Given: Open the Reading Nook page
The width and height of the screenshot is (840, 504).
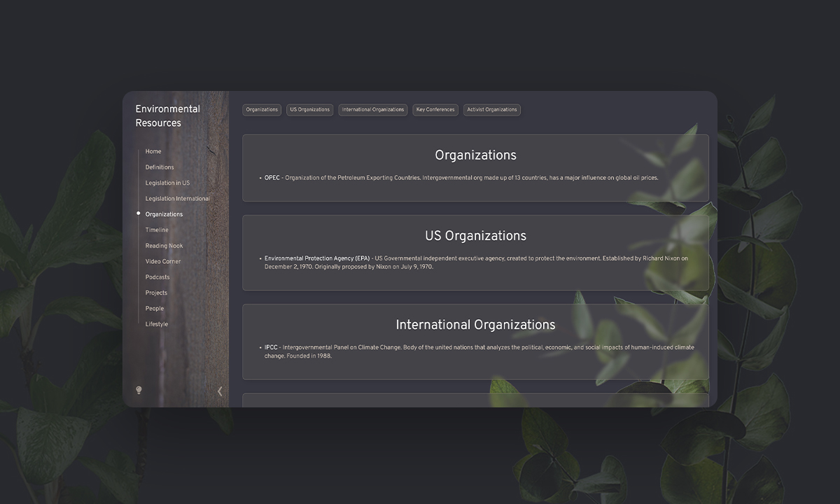Looking at the screenshot, I should pyautogui.click(x=164, y=246).
